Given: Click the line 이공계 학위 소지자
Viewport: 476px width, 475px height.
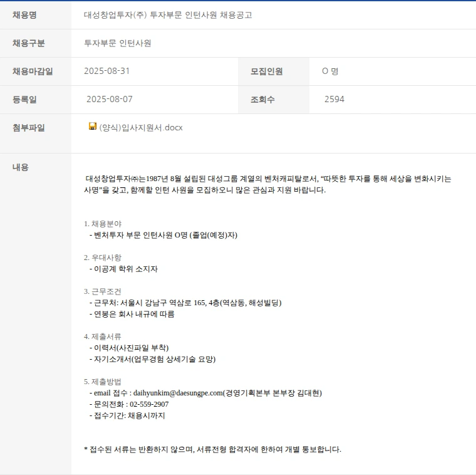Looking at the screenshot, I should pos(123,269).
